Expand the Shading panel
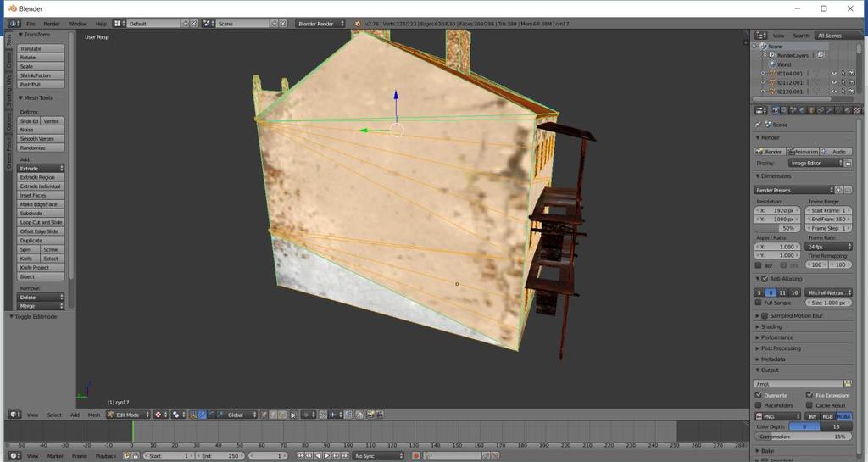Image resolution: width=868 pixels, height=462 pixels. [x=771, y=327]
